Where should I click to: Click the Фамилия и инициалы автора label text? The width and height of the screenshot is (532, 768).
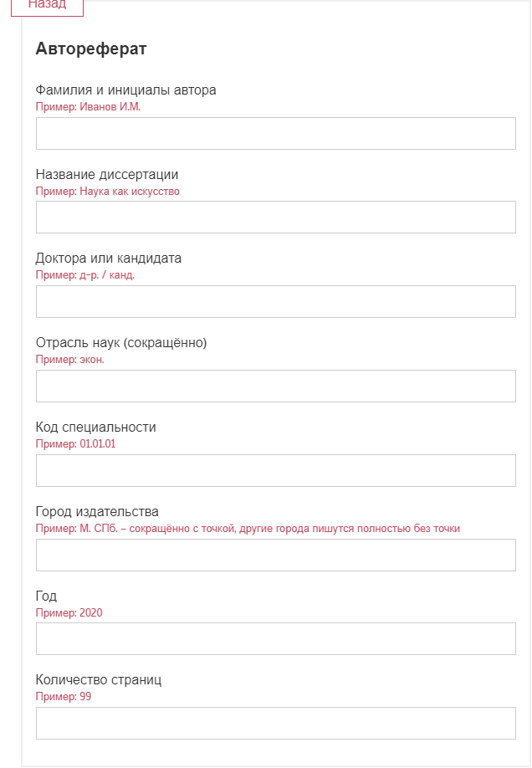coord(126,90)
